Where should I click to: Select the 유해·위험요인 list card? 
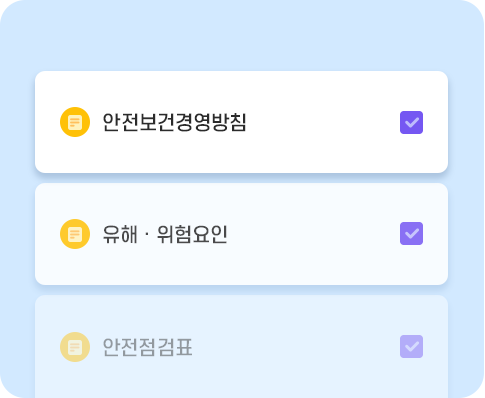[x=241, y=234]
